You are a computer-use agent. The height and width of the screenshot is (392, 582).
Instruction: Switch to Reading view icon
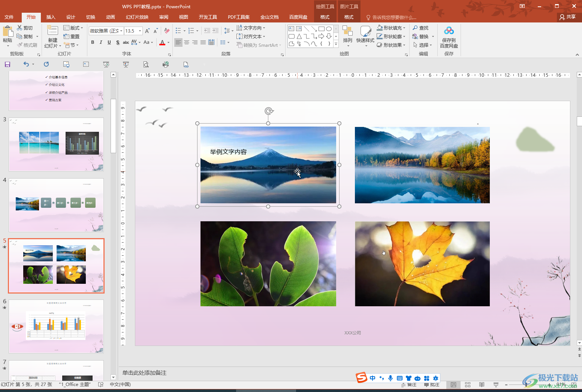482,385
